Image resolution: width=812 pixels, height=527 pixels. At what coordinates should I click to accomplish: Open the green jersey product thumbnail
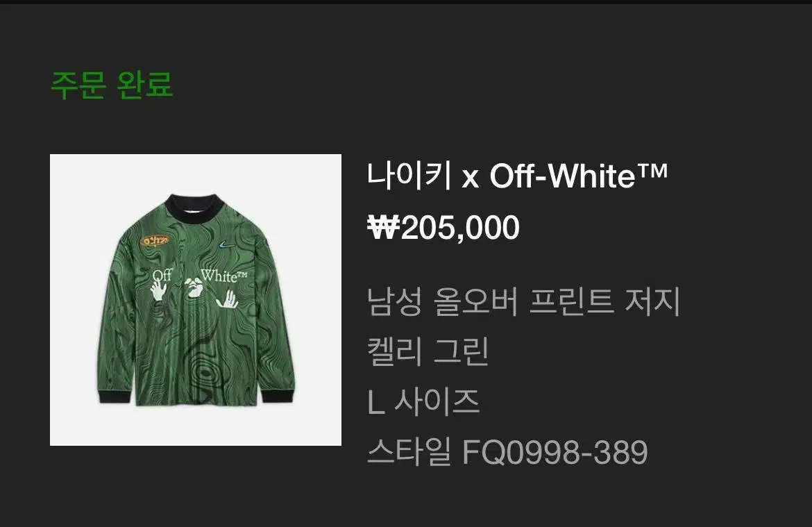[x=195, y=299]
